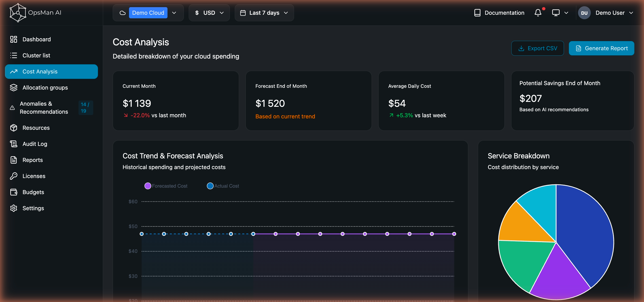
Task: Expand the Demo Cloud account dropdown chevron
Action: (174, 13)
